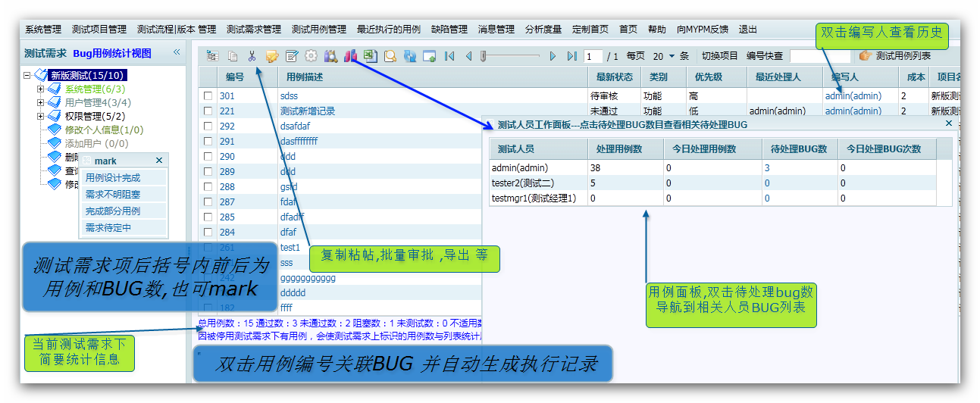Export to Excel via green icon
980x403 pixels.
point(370,56)
